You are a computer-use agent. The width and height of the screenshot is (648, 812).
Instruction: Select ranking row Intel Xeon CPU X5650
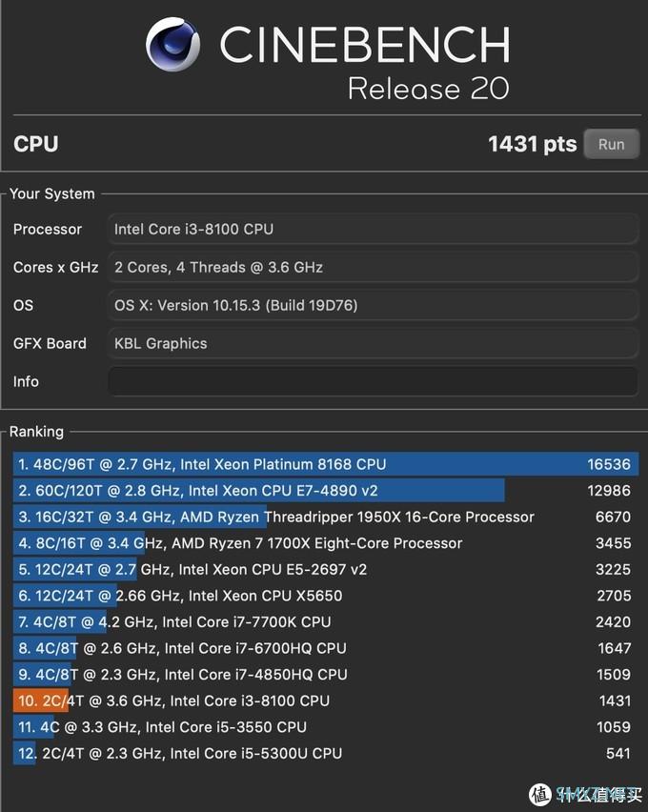(x=326, y=596)
